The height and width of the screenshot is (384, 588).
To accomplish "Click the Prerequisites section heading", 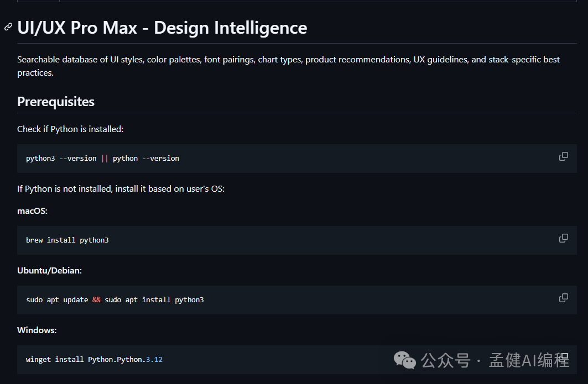I will 56,102.
